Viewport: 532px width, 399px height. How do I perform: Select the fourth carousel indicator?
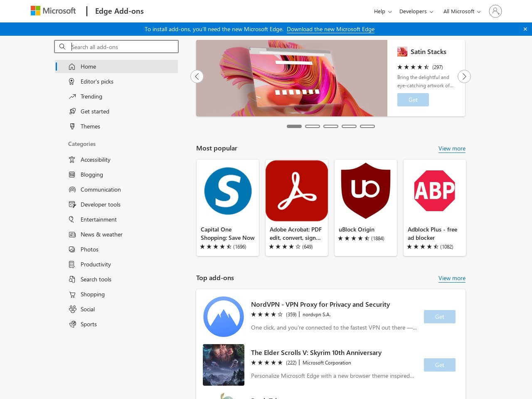tap(349, 126)
